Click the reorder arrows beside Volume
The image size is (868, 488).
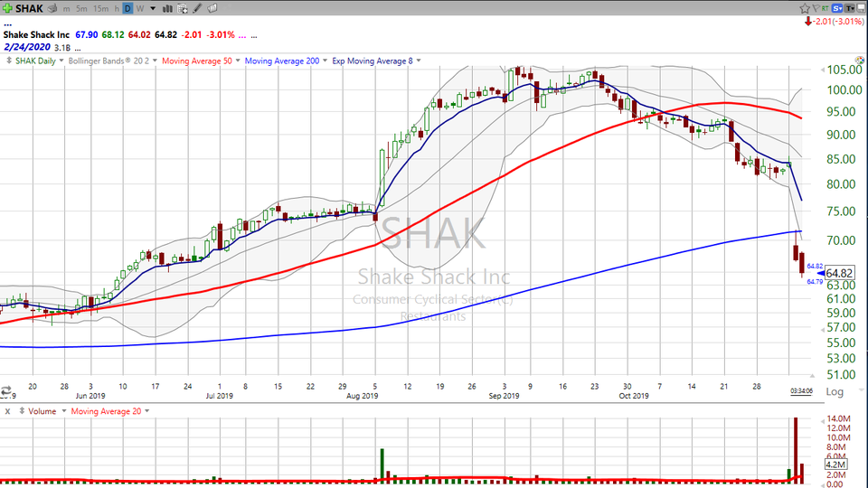[22, 411]
